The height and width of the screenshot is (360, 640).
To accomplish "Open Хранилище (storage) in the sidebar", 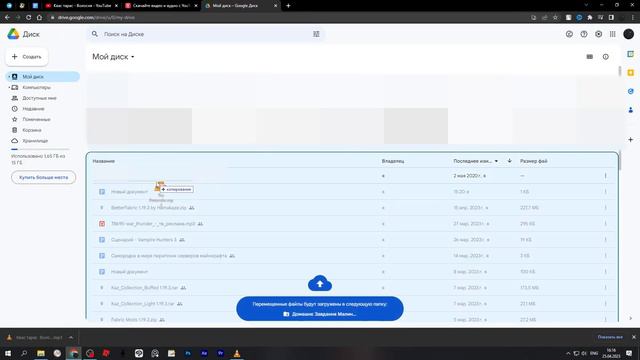I will click(x=35, y=140).
